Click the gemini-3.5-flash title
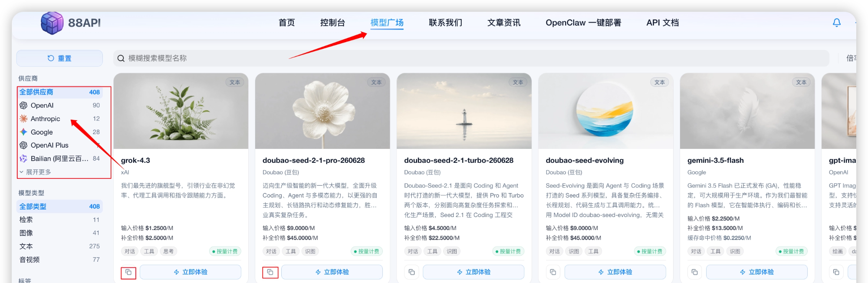This screenshot has width=868, height=283. [716, 161]
